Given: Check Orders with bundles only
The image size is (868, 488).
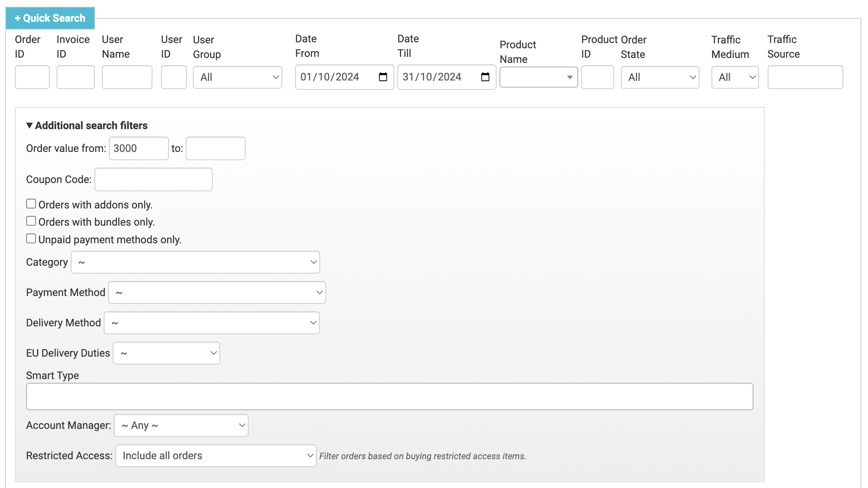Looking at the screenshot, I should (x=31, y=221).
